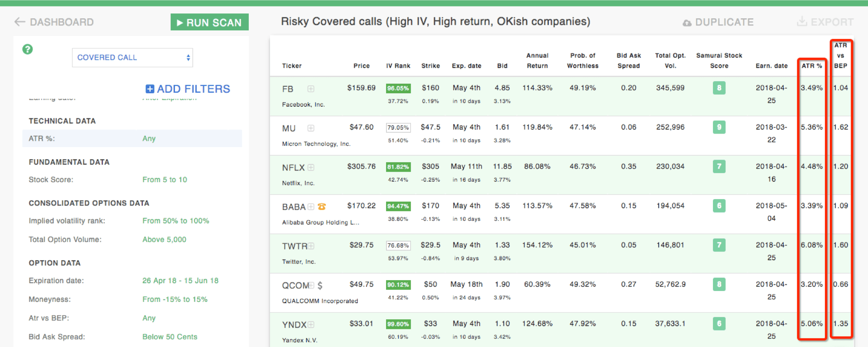868x347 pixels.
Task: Run the scan with RUN SCAN button
Action: click(x=209, y=22)
